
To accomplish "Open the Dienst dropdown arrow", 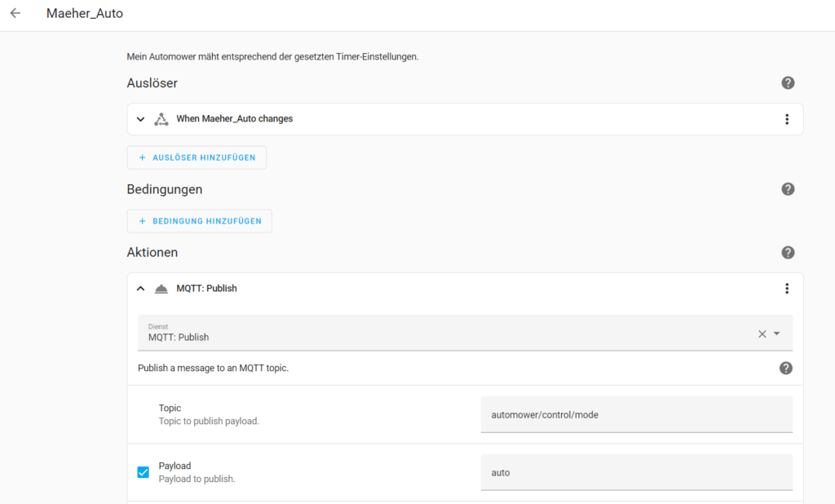I will click(777, 334).
